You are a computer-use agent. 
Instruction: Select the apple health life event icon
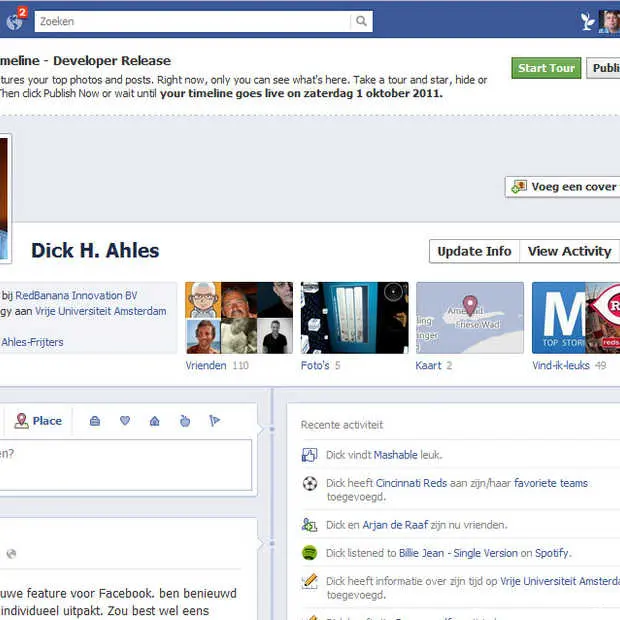point(185,421)
